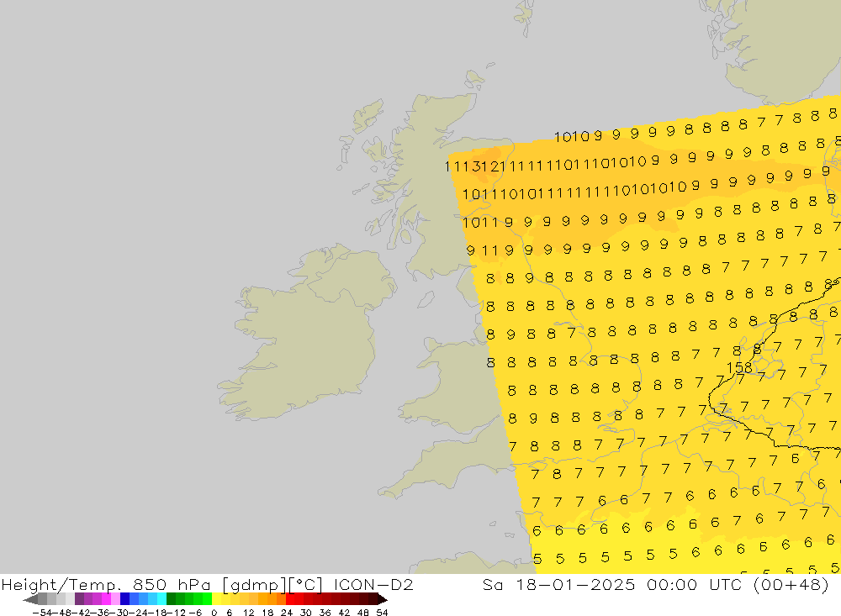Click the "[gdmp]" unit label
841x616 pixels.
pos(254,585)
